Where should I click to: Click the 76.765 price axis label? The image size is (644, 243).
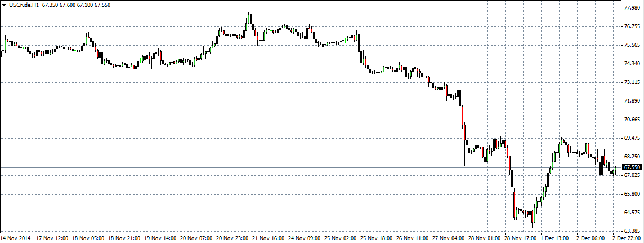[x=632, y=26]
